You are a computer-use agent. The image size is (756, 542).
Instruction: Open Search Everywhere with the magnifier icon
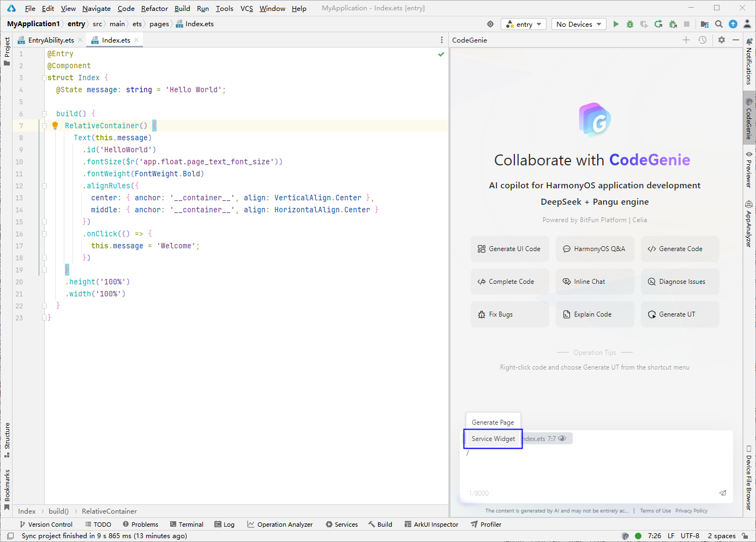coord(719,23)
